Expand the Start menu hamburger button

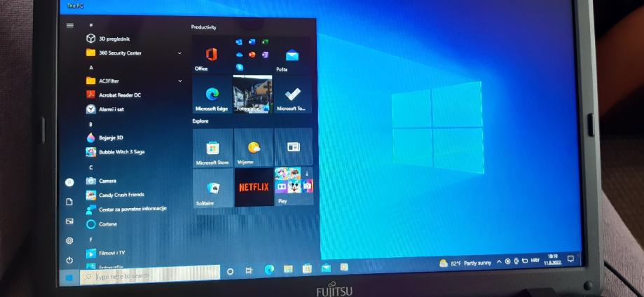(x=70, y=25)
